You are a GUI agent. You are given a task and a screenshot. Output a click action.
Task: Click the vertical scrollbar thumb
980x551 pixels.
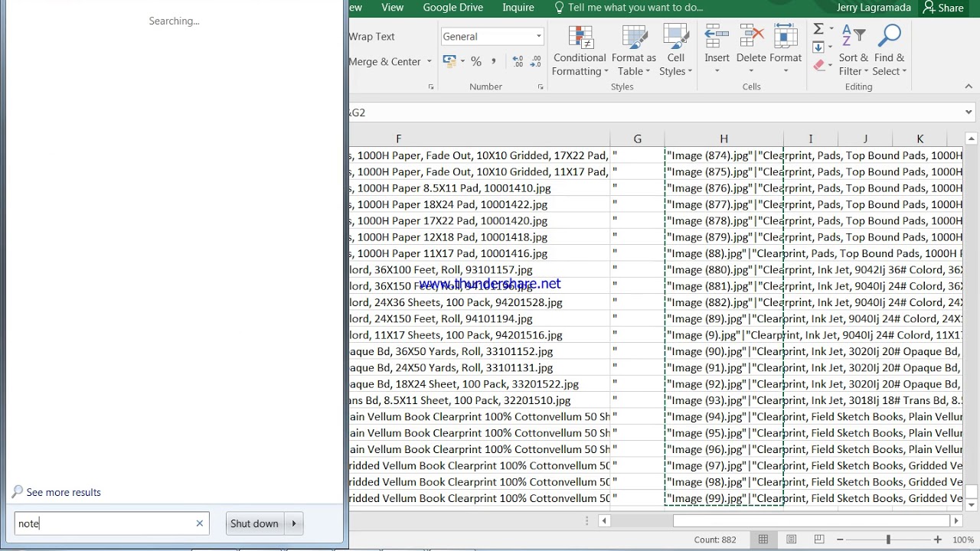coord(971,492)
